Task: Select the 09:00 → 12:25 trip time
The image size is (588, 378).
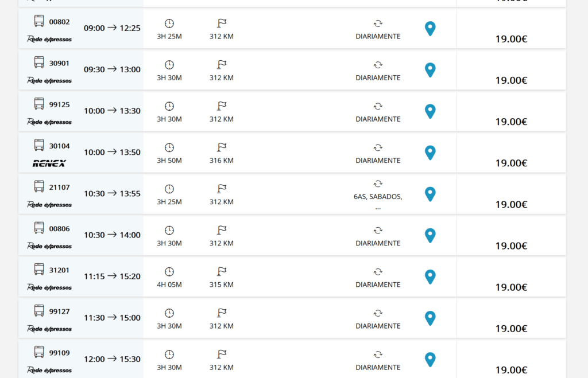Action: [x=112, y=28]
